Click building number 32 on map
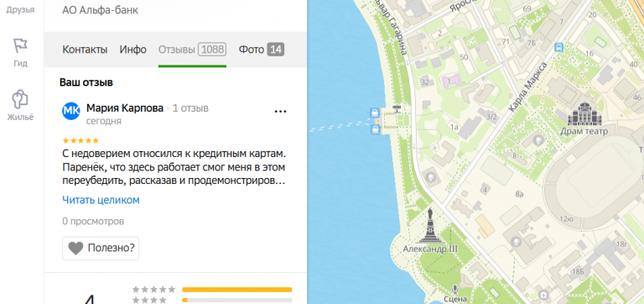 [425, 82]
